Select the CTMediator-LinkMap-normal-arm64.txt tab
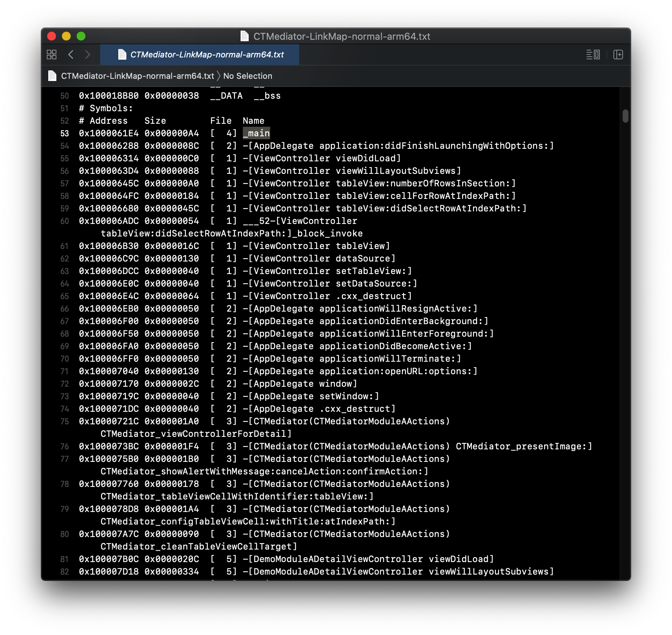 [200, 55]
